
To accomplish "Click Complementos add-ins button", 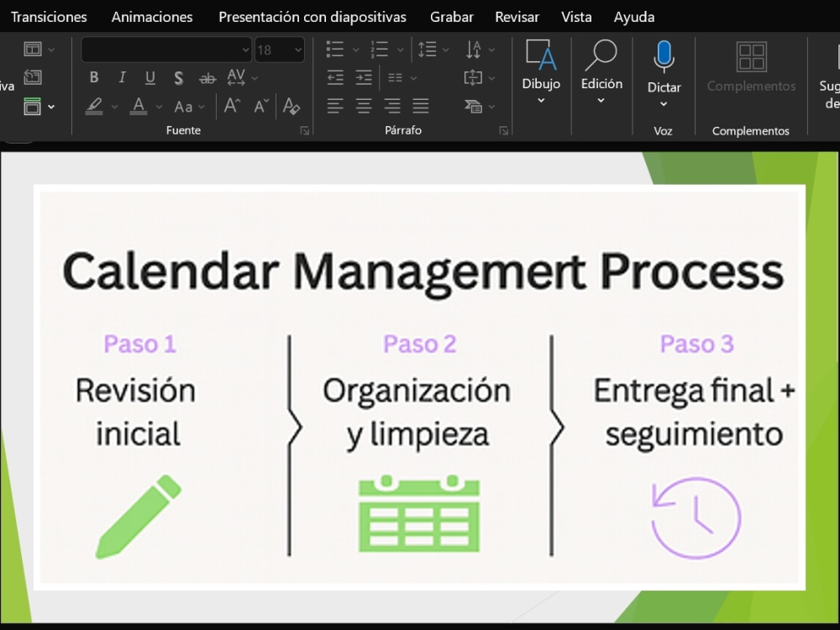I will click(x=751, y=67).
